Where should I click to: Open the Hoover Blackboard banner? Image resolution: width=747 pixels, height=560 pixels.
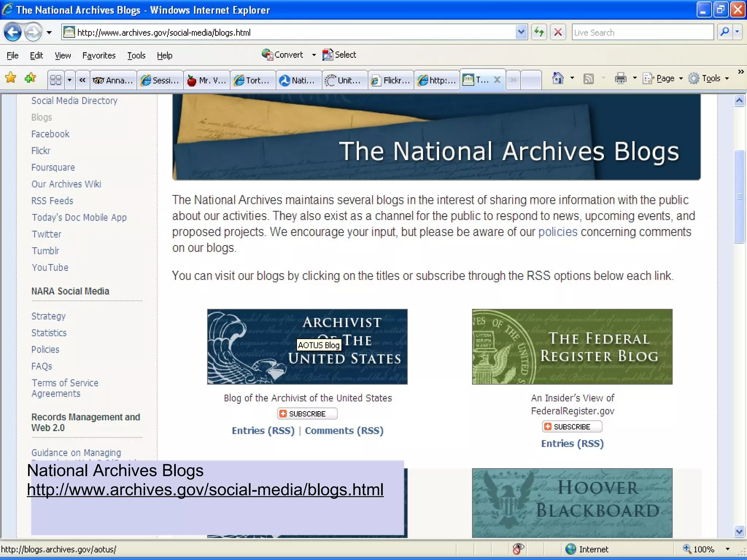(572, 503)
